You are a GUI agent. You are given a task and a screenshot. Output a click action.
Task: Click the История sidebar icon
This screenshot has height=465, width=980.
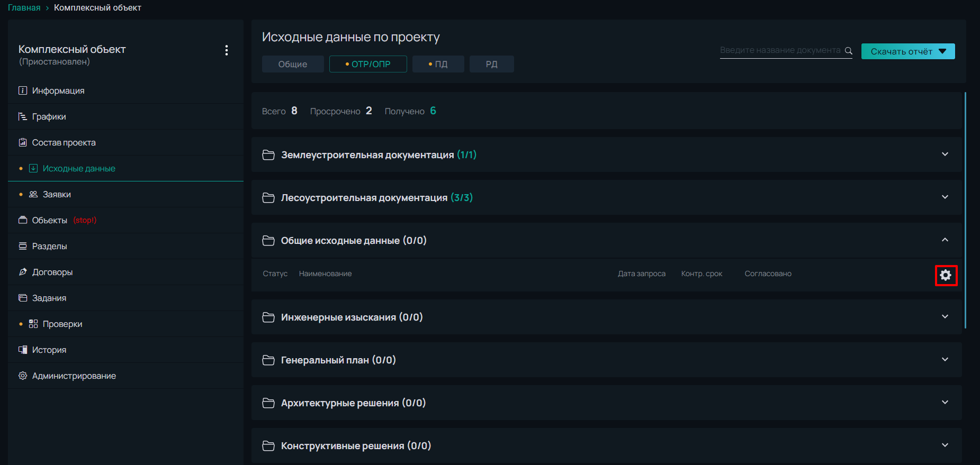(x=23, y=350)
